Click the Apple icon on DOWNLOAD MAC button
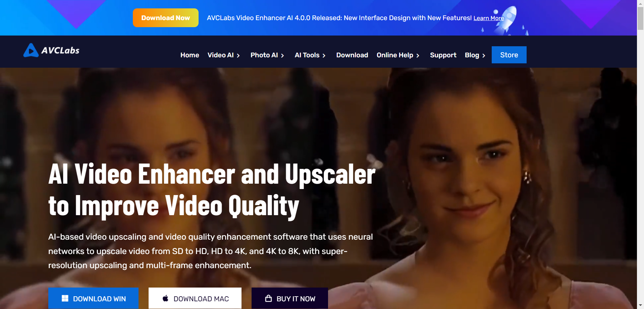The image size is (644, 309). point(165,298)
